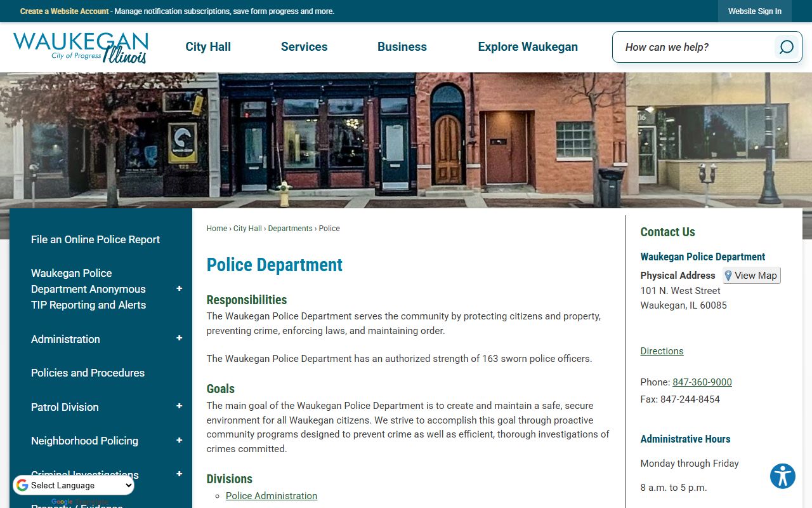The width and height of the screenshot is (812, 508).
Task: Click the Police Department page heading
Action: point(274,265)
